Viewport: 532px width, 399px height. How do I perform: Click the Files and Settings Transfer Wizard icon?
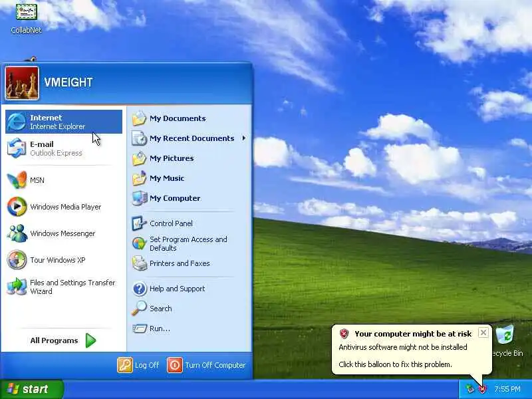pos(17,287)
